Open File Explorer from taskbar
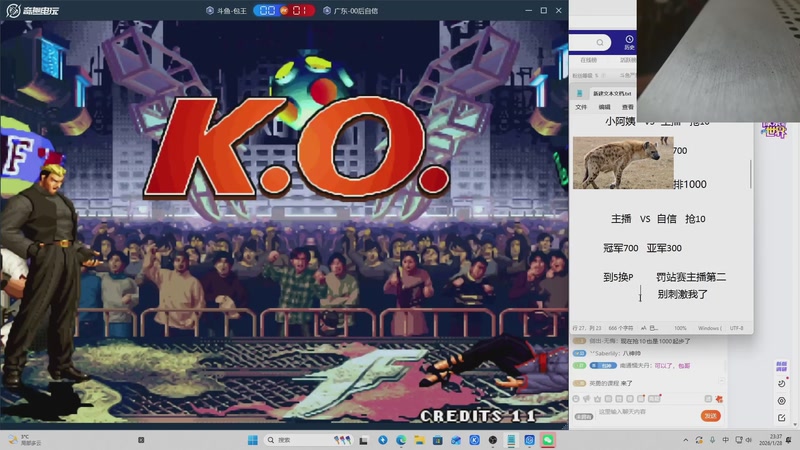The width and height of the screenshot is (800, 450). pyautogui.click(x=419, y=440)
